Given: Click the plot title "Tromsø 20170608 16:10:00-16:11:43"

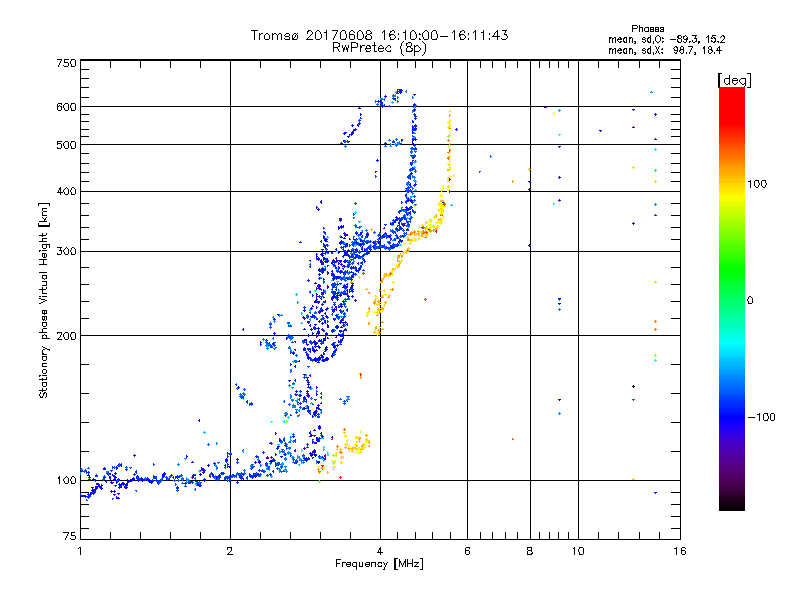Looking at the screenshot, I should coord(379,35).
